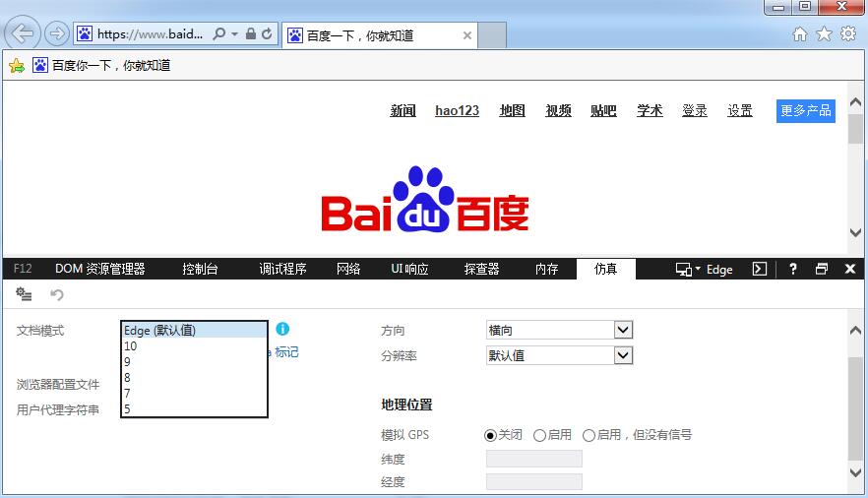The image size is (868, 498).
Task: Switch to the 内存 tab
Action: 546,269
